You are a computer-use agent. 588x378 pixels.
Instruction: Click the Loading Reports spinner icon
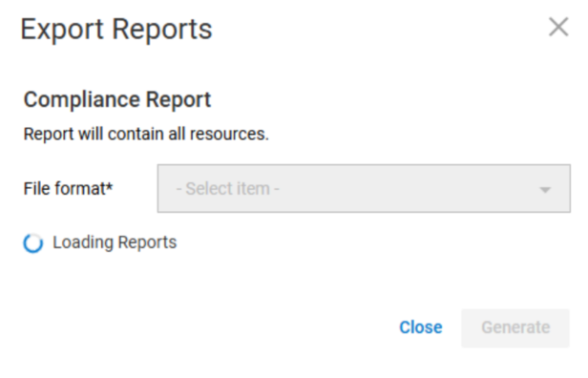(33, 242)
